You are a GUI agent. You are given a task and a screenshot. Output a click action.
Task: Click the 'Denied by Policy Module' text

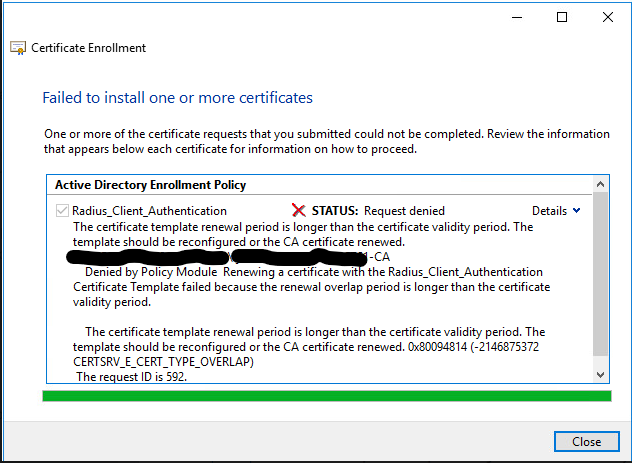coord(151,272)
